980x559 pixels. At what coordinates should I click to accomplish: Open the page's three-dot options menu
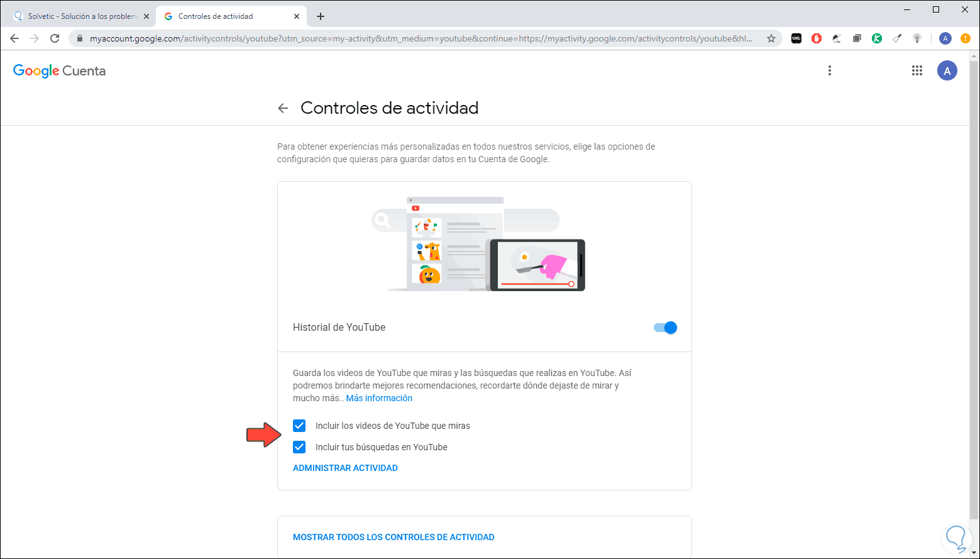click(830, 70)
